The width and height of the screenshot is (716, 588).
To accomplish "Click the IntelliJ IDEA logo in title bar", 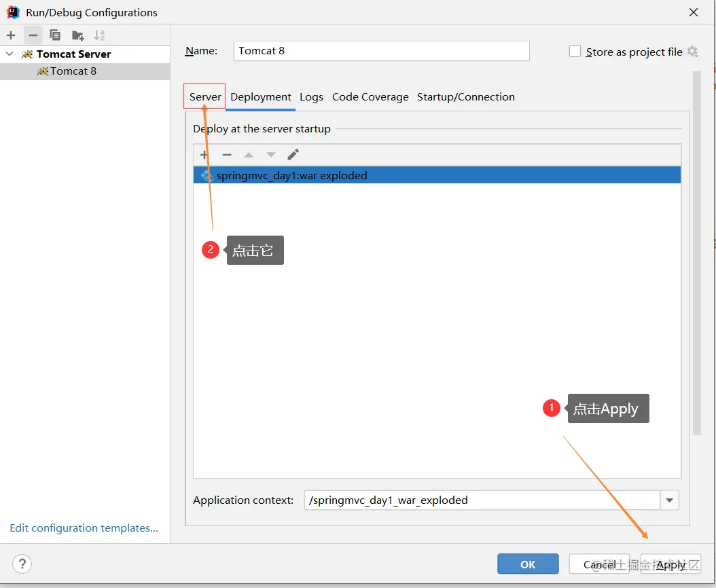I will (x=12, y=12).
